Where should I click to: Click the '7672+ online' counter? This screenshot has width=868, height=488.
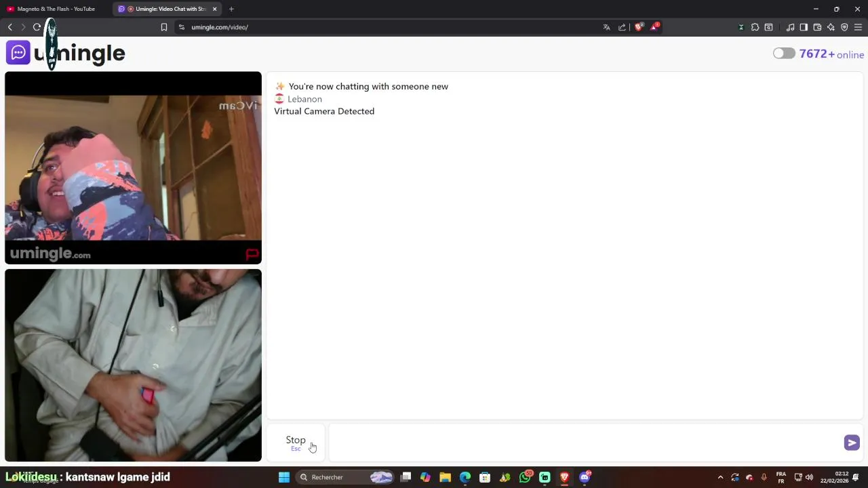pos(831,54)
